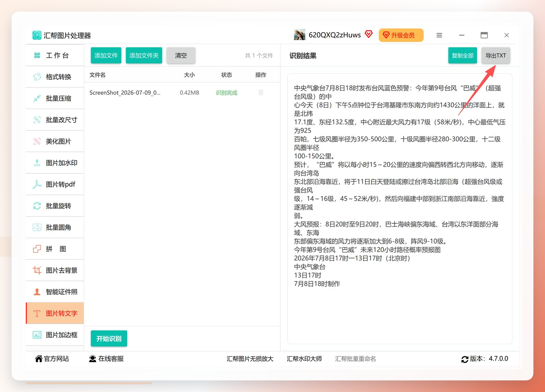545x392 pixels.
Task: Click the version refresh icon
Action: [465, 359]
